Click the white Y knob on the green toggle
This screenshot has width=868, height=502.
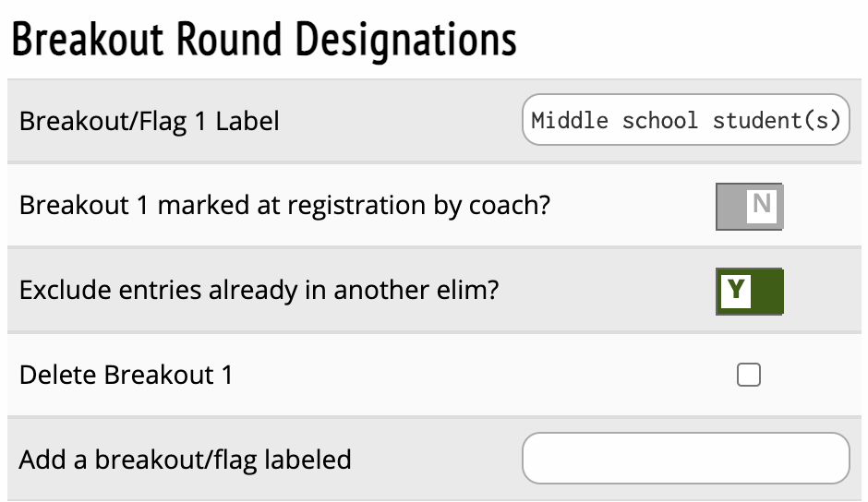click(735, 290)
